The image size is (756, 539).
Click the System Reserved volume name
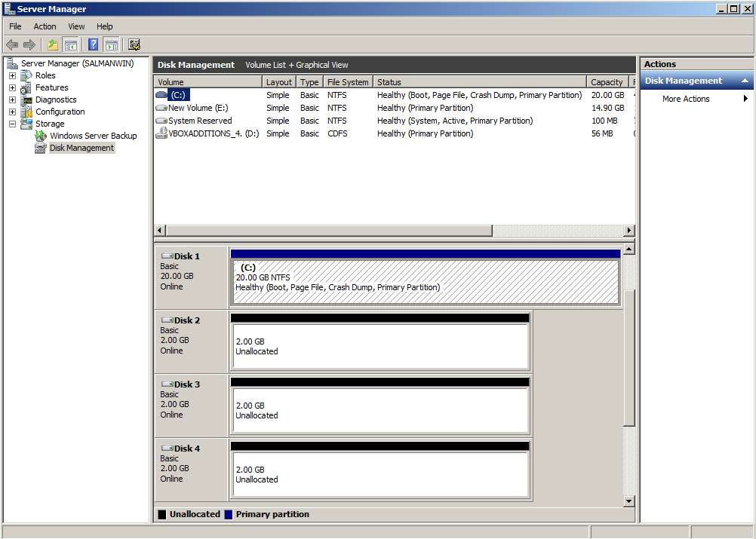pyautogui.click(x=200, y=121)
